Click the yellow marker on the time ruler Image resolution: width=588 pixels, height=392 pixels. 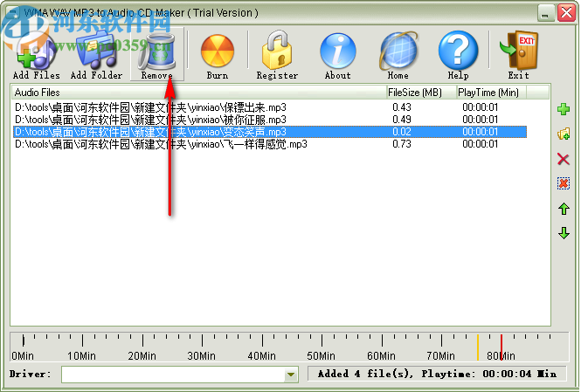click(x=478, y=347)
